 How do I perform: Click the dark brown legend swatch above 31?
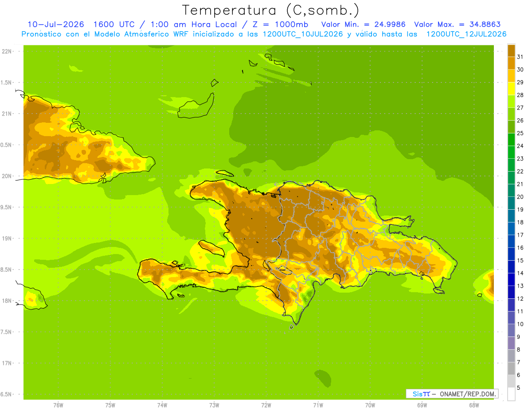(511, 51)
